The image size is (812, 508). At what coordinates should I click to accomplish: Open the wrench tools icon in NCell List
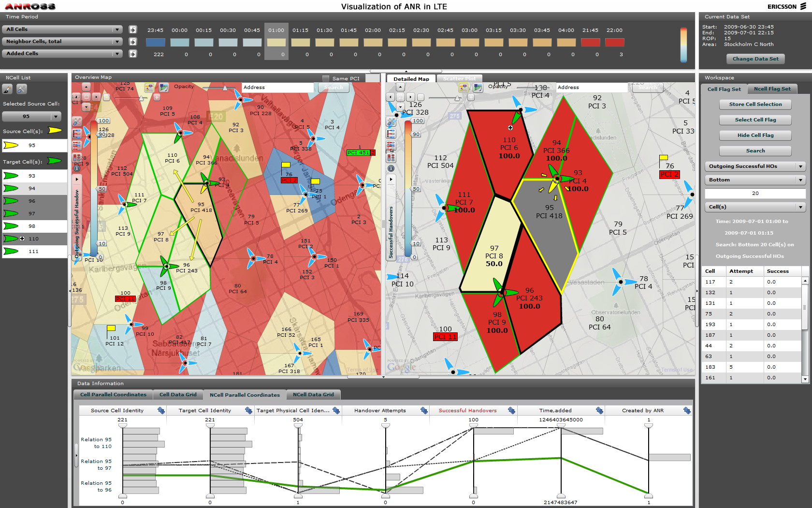[x=22, y=89]
